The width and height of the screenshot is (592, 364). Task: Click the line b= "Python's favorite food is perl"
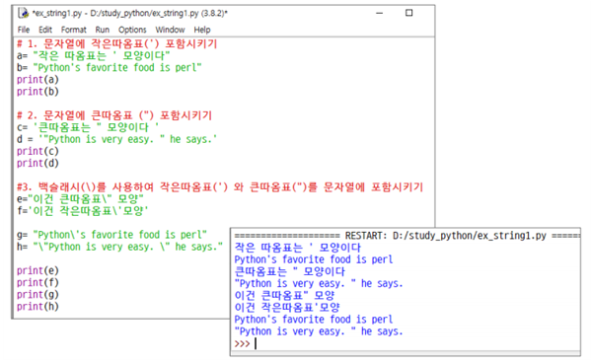[110, 68]
